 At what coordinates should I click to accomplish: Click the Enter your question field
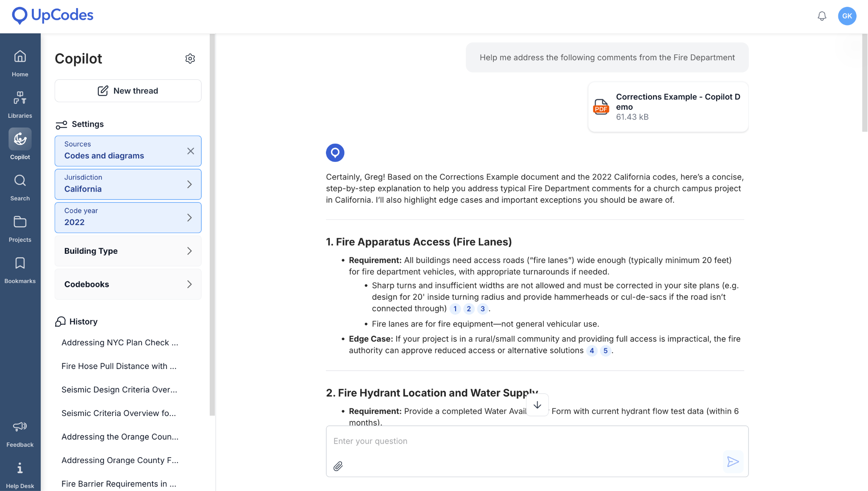[526, 441]
